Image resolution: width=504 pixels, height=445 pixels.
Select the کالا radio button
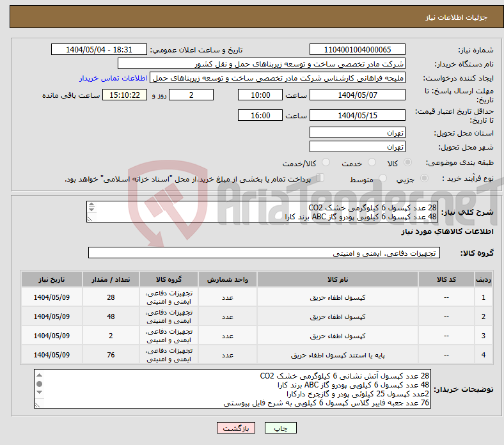(408, 163)
